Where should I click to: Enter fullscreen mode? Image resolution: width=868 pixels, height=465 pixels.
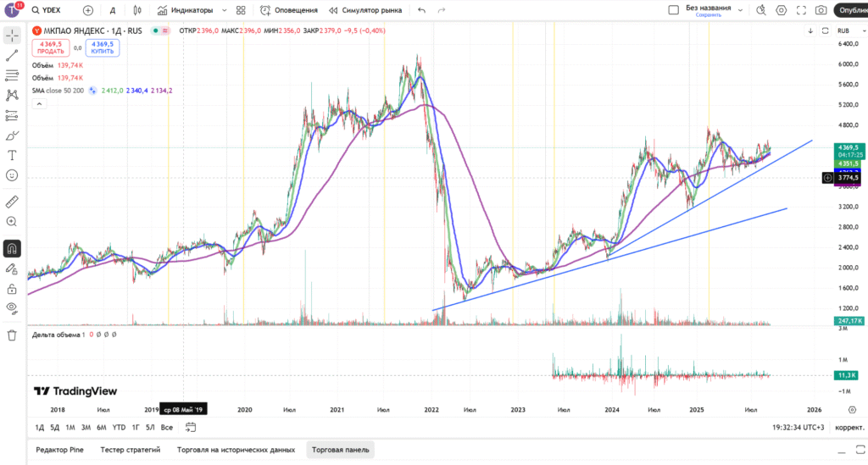[801, 10]
